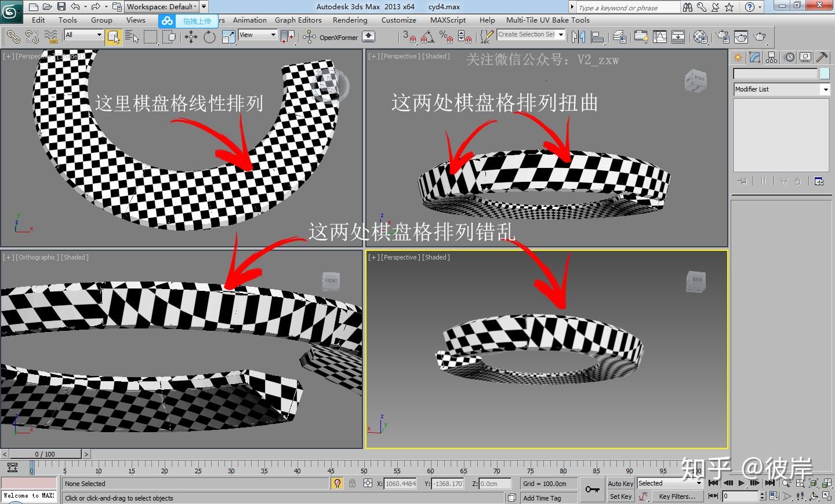Open Render Setup dialog

point(723,37)
